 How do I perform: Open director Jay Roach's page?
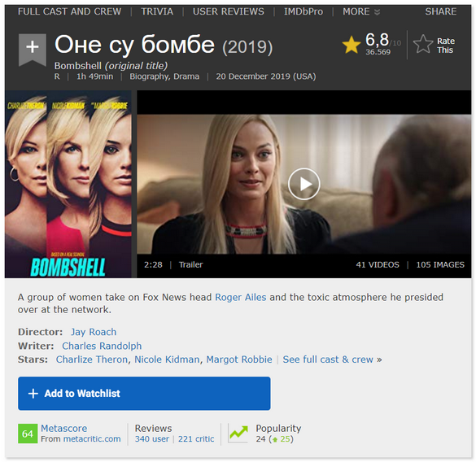pos(94,332)
